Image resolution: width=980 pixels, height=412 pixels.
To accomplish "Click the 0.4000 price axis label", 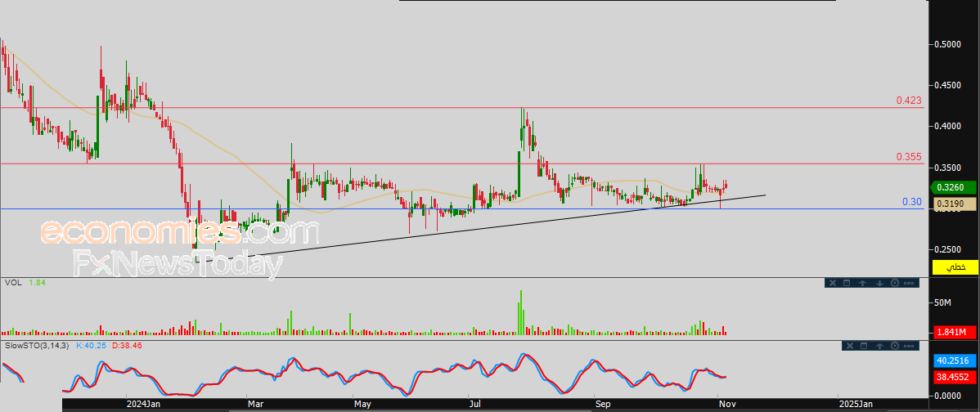I will pyautogui.click(x=947, y=127).
